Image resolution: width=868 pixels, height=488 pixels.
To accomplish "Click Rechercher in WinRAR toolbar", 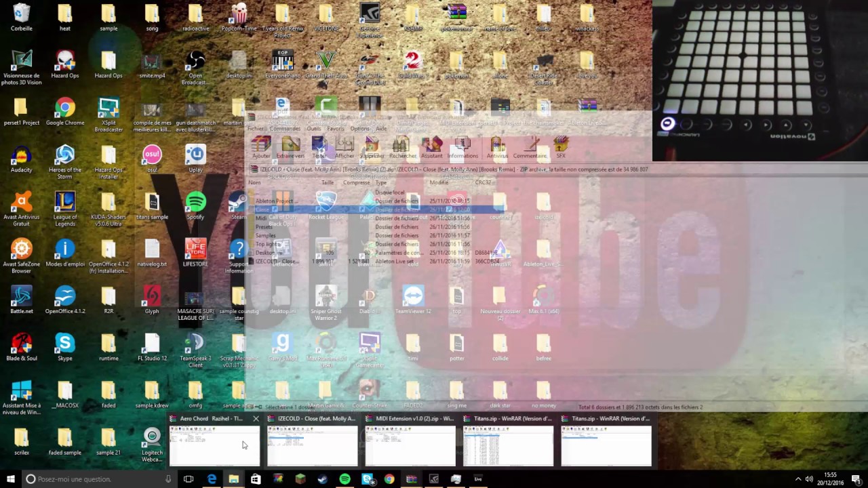I will tap(402, 147).
